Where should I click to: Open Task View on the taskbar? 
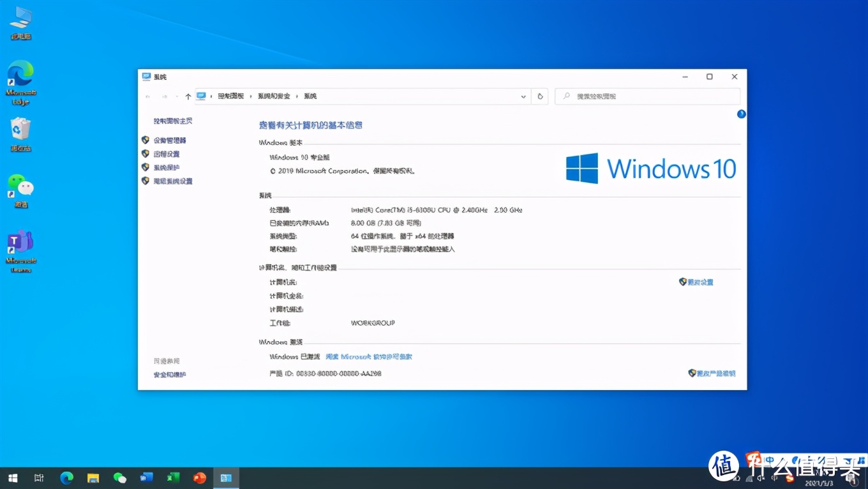(x=39, y=478)
